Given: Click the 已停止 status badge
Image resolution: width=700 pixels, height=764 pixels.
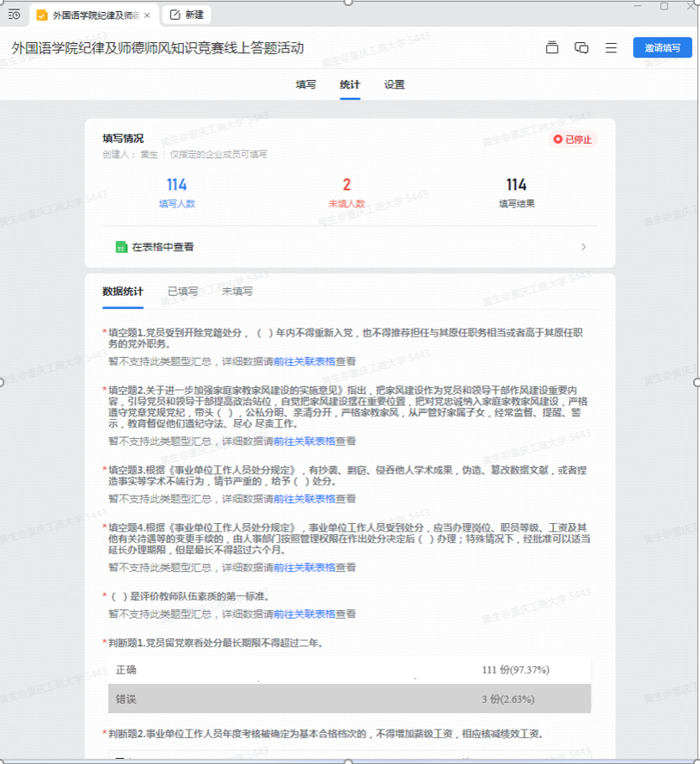Looking at the screenshot, I should coord(573,139).
